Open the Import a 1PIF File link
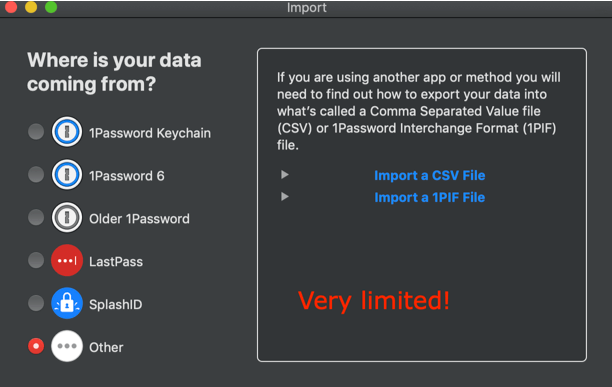Viewport: 612px width, 387px height. pyautogui.click(x=430, y=197)
